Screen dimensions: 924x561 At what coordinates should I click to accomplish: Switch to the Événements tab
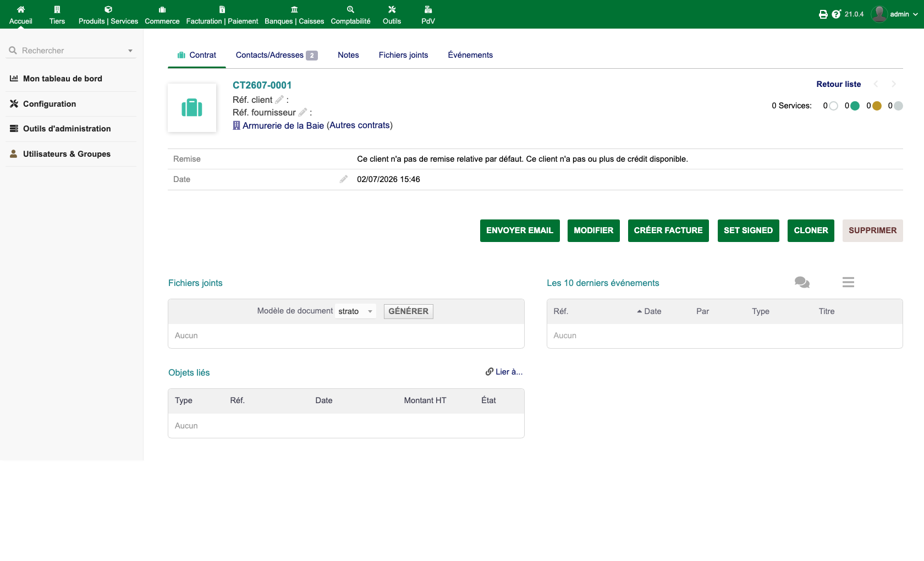point(470,55)
